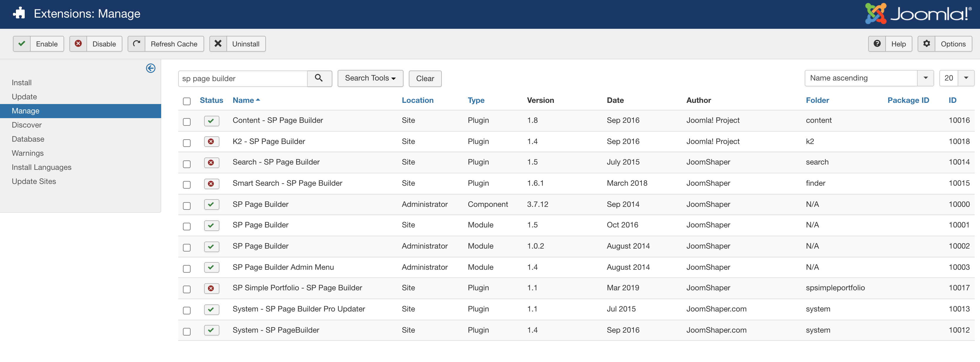Check the box for SP Page Builder Pro Updater

pos(186,311)
